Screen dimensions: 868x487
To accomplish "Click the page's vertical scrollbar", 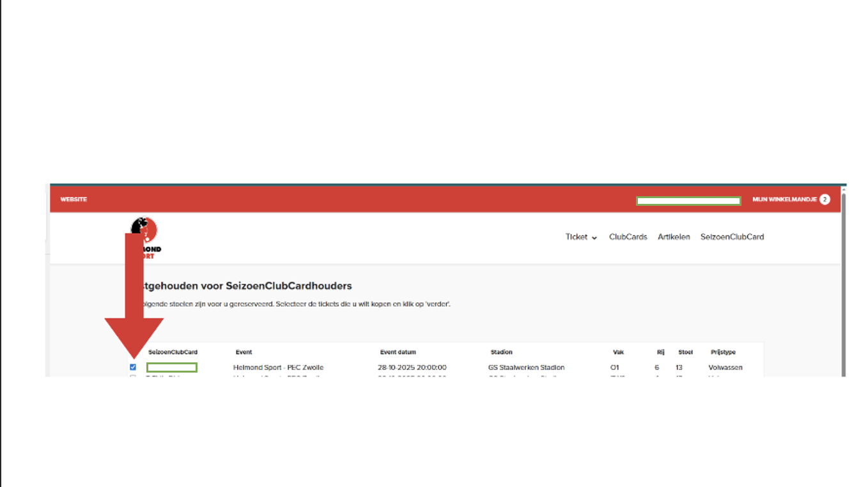I will tap(842, 281).
